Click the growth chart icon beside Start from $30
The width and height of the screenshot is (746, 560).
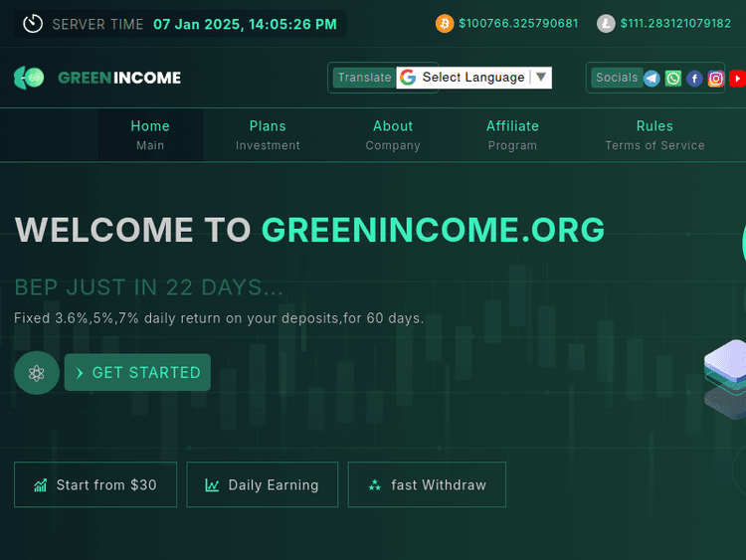tap(41, 484)
